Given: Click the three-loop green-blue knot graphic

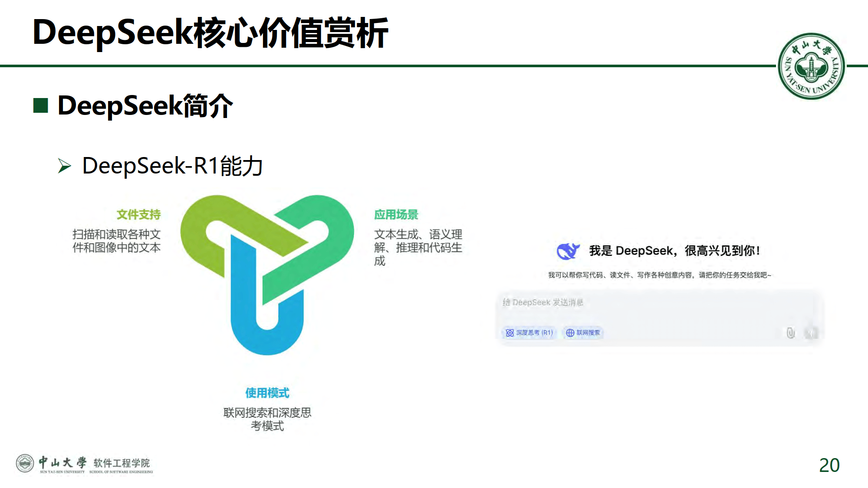Looking at the screenshot, I should [x=267, y=274].
